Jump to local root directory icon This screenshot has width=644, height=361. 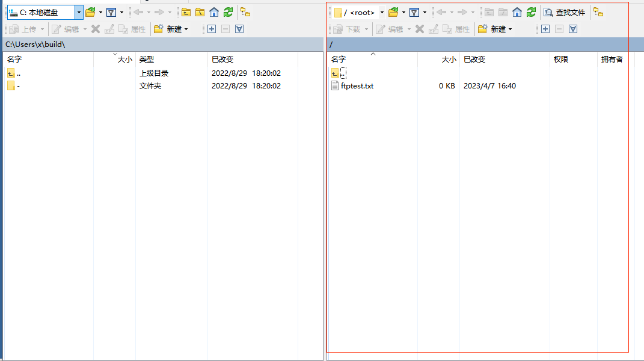click(x=200, y=12)
